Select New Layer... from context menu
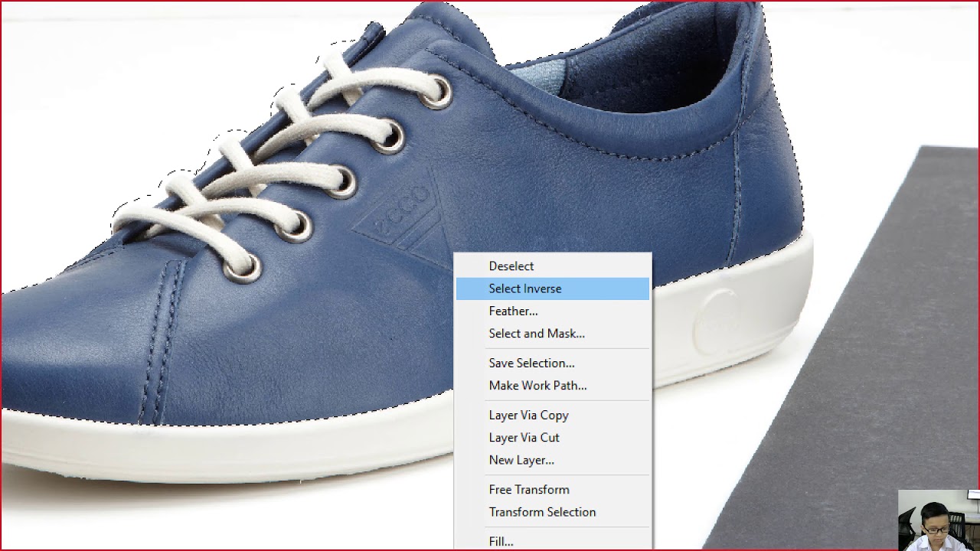Image resolution: width=980 pixels, height=551 pixels. 552,459
